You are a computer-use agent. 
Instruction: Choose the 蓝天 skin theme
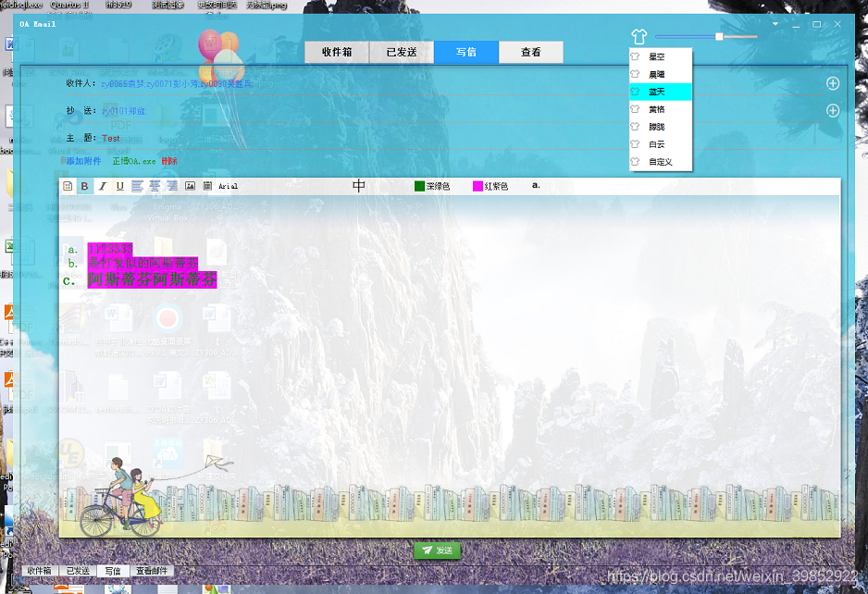click(661, 92)
